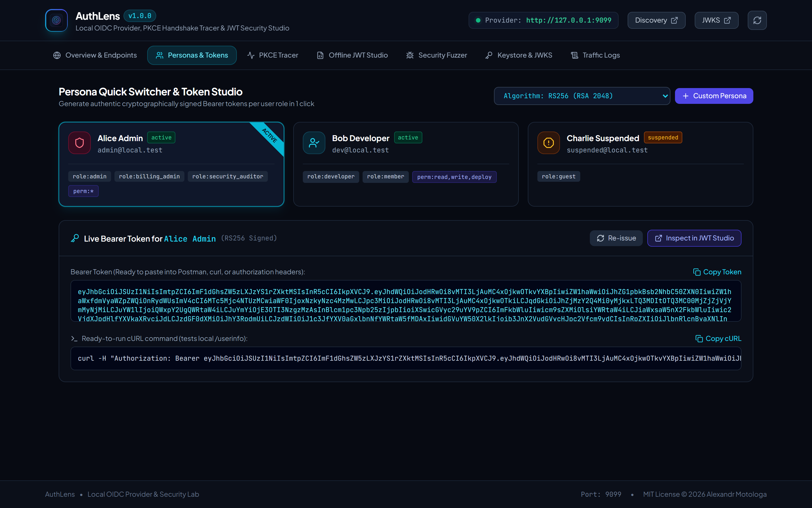Click the copy icon next to Copy cURL

tap(699, 338)
